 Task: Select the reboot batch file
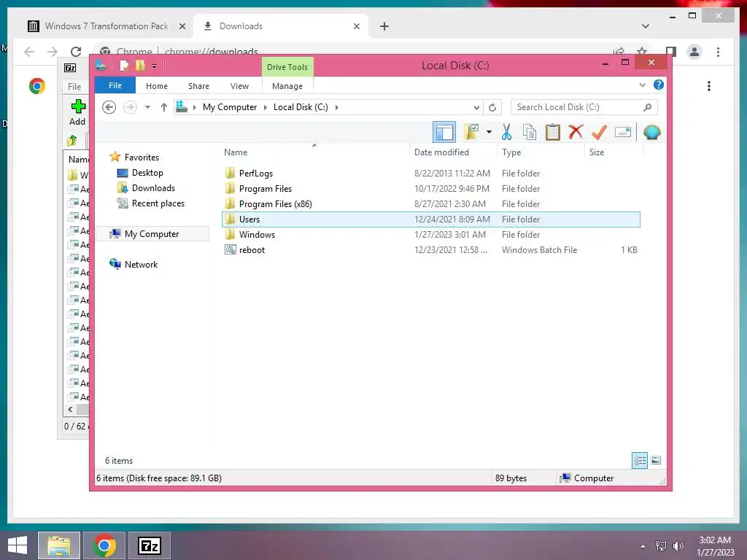coord(252,250)
